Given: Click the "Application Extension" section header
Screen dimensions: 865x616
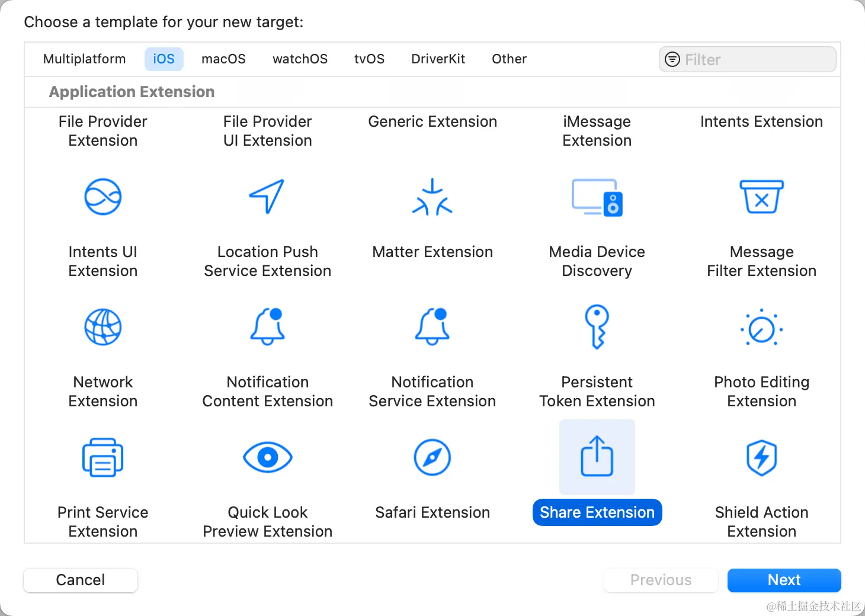Looking at the screenshot, I should (x=132, y=92).
